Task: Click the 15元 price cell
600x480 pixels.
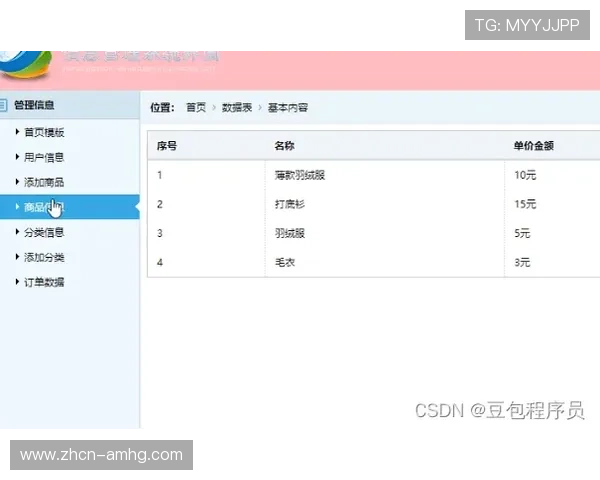Action: 525,204
